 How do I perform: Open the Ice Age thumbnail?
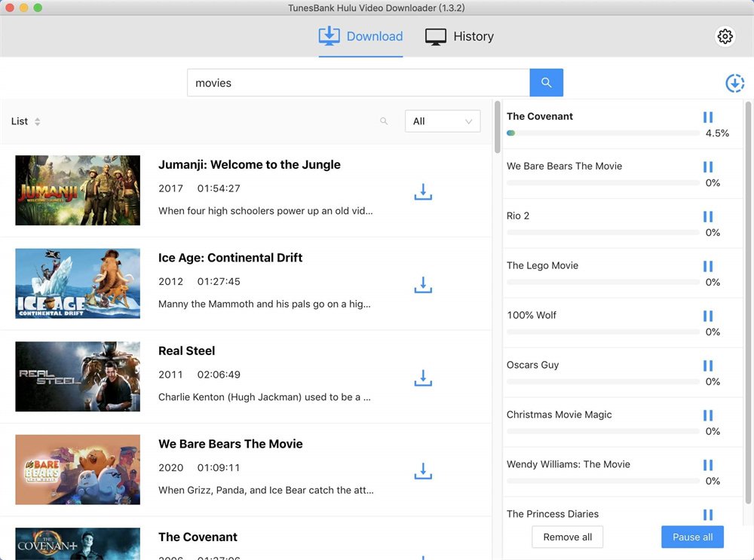[x=78, y=283]
